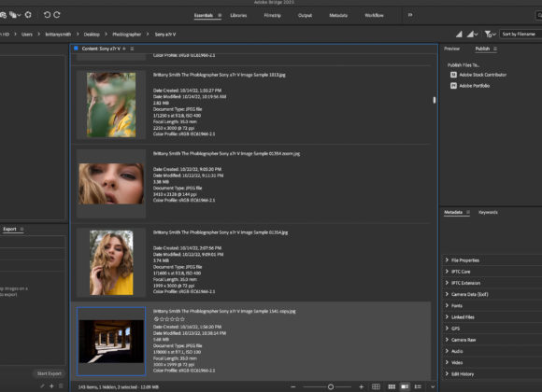The height and width of the screenshot is (392, 542).
Task: Select thumbnail of Image Sample 1541 copy.jpg
Action: pyautogui.click(x=111, y=342)
